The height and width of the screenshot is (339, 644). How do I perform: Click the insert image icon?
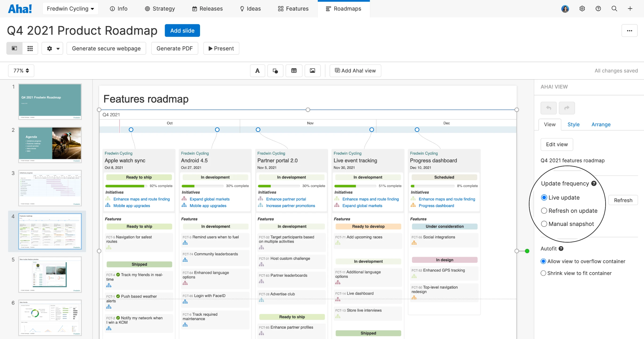click(312, 71)
